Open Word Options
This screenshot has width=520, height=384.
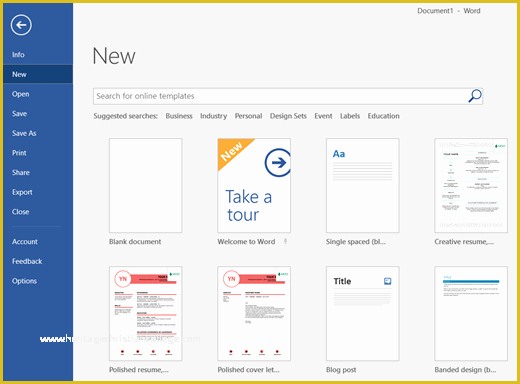(x=24, y=281)
